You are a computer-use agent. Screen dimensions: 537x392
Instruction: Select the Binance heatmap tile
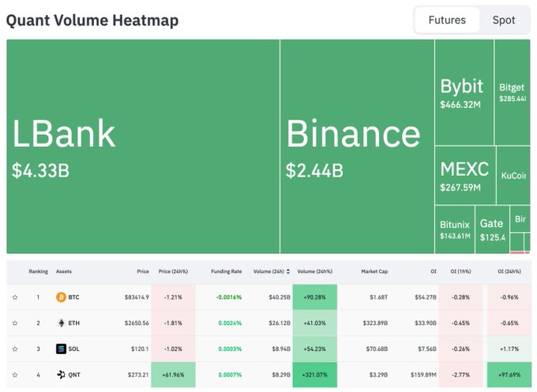(x=357, y=147)
